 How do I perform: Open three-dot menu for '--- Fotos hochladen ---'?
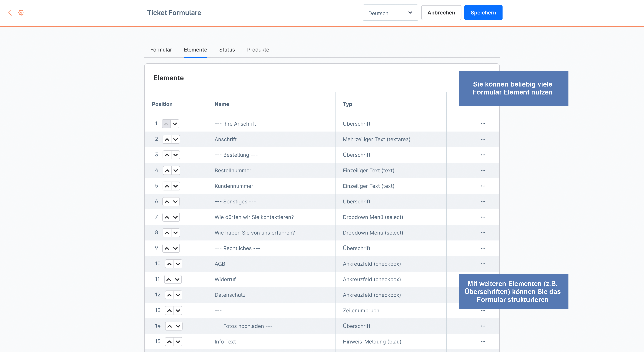(483, 326)
